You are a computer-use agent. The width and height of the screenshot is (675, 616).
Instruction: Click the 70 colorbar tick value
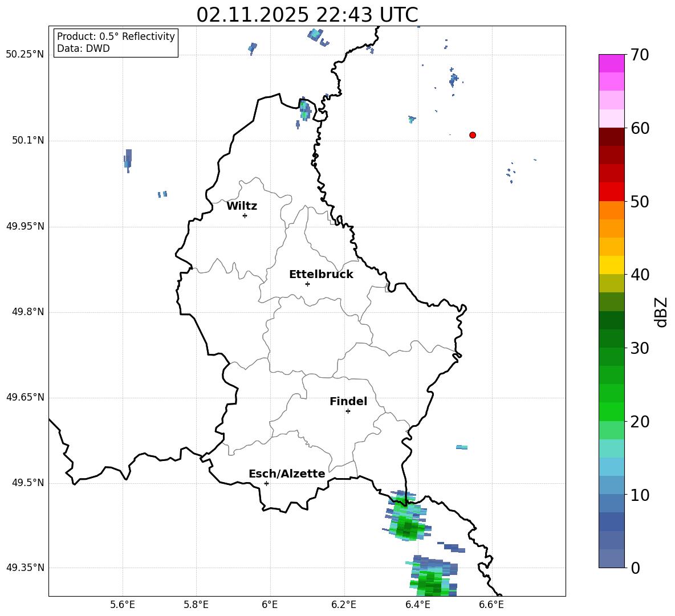[x=640, y=55]
